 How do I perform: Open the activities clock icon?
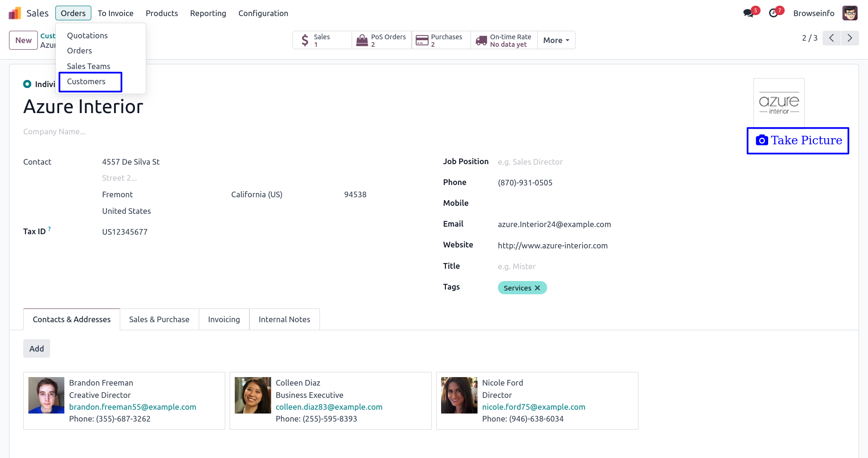[773, 13]
